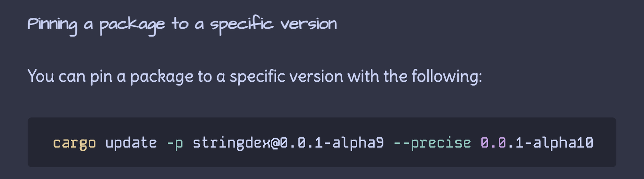Viewport: 644px width, 179px height.
Task: Click "package" in the paragraph sentence
Action: (161, 77)
